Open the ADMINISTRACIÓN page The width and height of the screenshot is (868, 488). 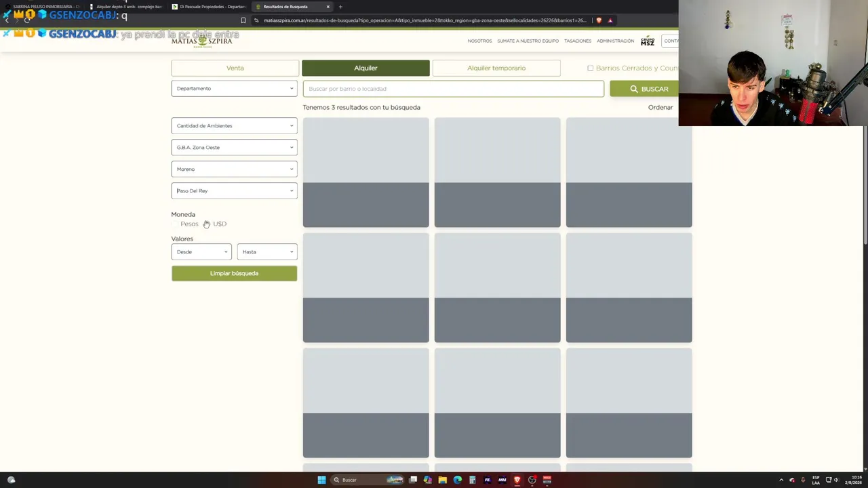pyautogui.click(x=615, y=41)
